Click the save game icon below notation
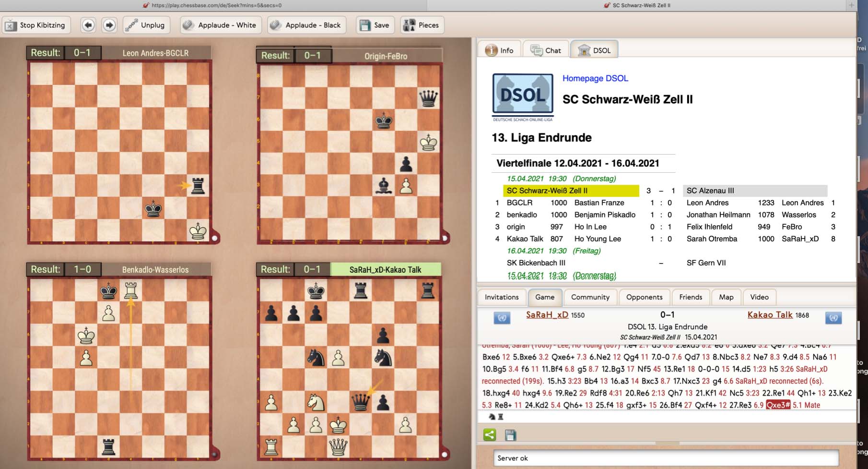 510,435
